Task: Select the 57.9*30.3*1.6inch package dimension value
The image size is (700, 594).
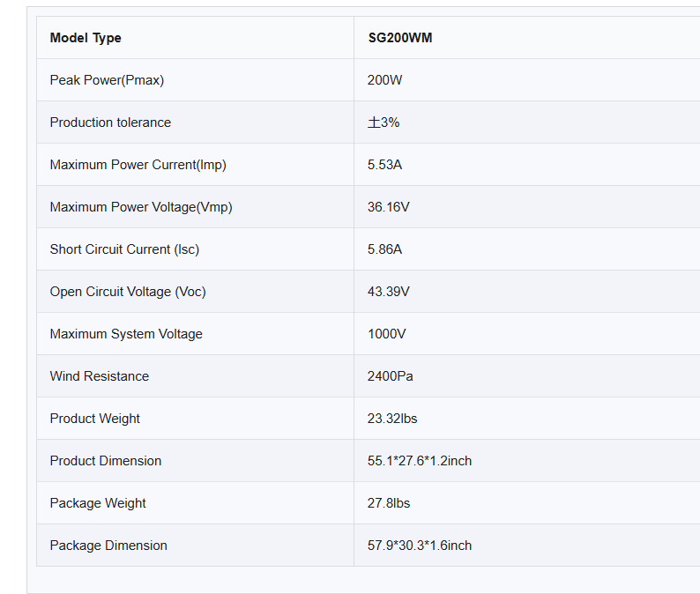Action: pos(420,546)
